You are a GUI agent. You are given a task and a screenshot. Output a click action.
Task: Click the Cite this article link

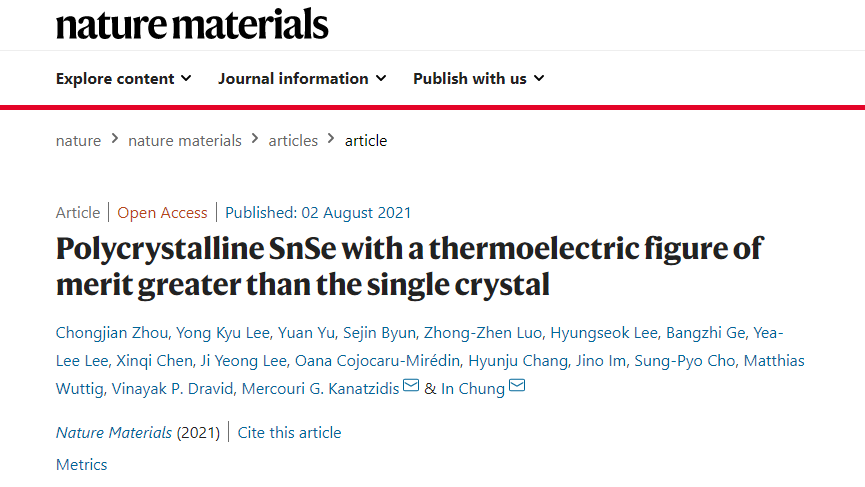(x=289, y=433)
